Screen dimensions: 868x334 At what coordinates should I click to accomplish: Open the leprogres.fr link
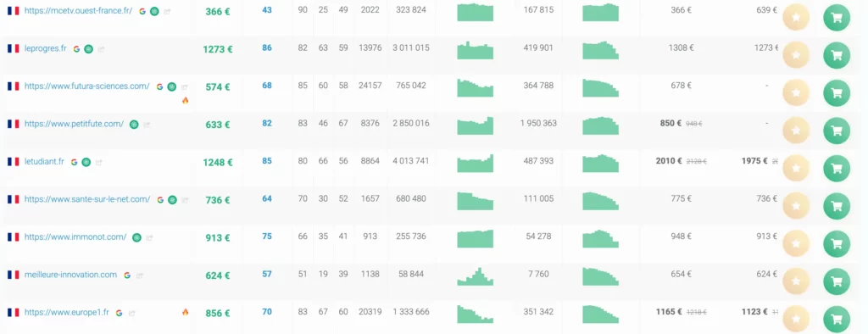click(46, 48)
